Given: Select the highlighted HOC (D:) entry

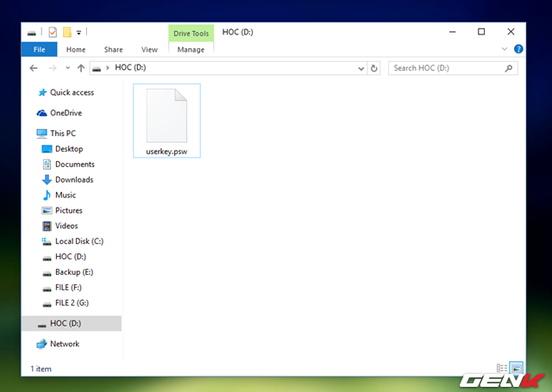Looking at the screenshot, I should (72, 323).
